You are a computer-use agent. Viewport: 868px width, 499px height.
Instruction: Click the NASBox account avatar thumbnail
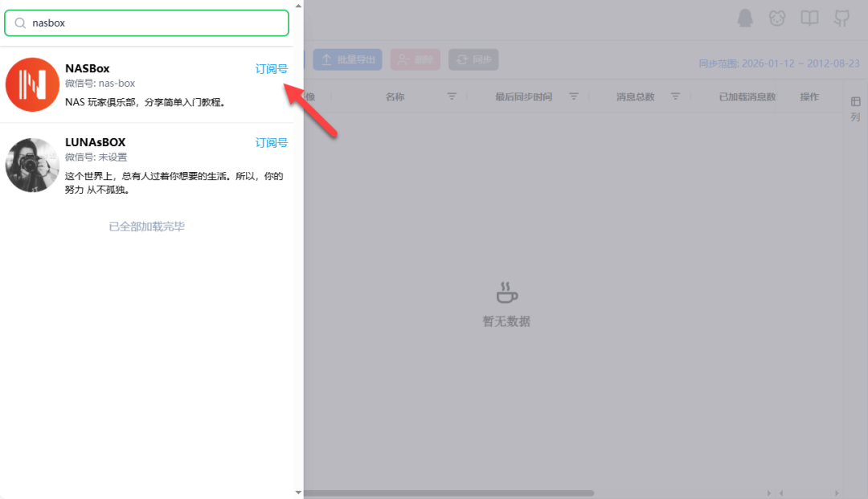point(32,84)
